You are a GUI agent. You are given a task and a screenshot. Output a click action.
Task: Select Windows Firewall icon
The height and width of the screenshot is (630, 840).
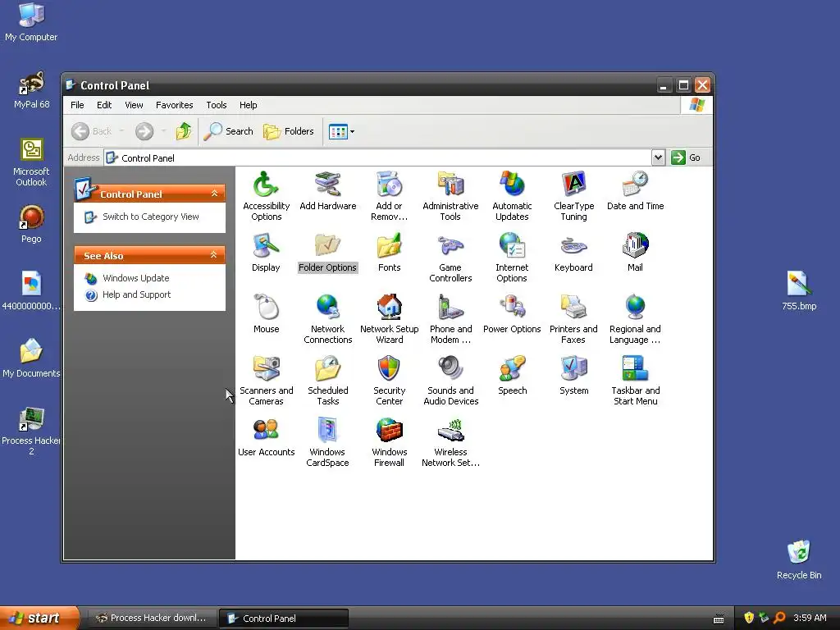point(389,431)
